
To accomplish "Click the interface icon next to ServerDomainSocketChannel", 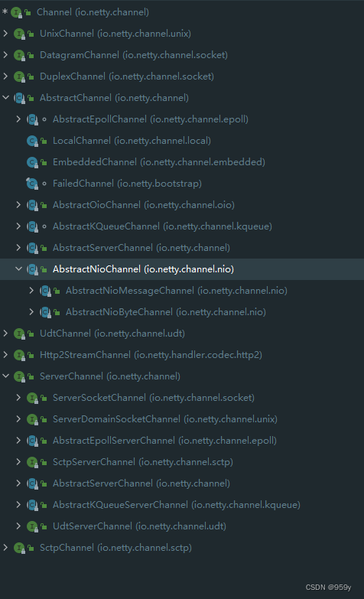I will tap(32, 419).
